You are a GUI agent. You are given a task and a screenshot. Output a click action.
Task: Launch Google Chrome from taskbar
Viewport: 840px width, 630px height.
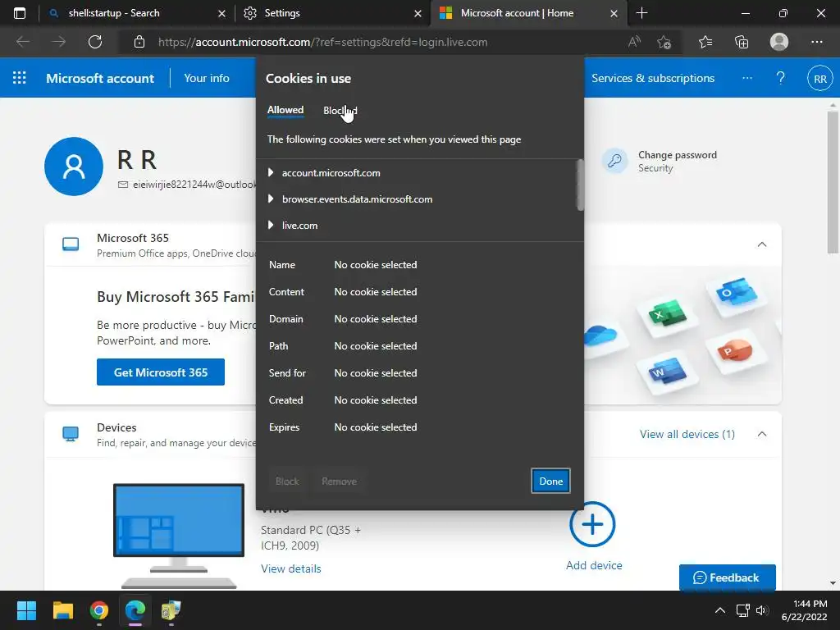99,610
